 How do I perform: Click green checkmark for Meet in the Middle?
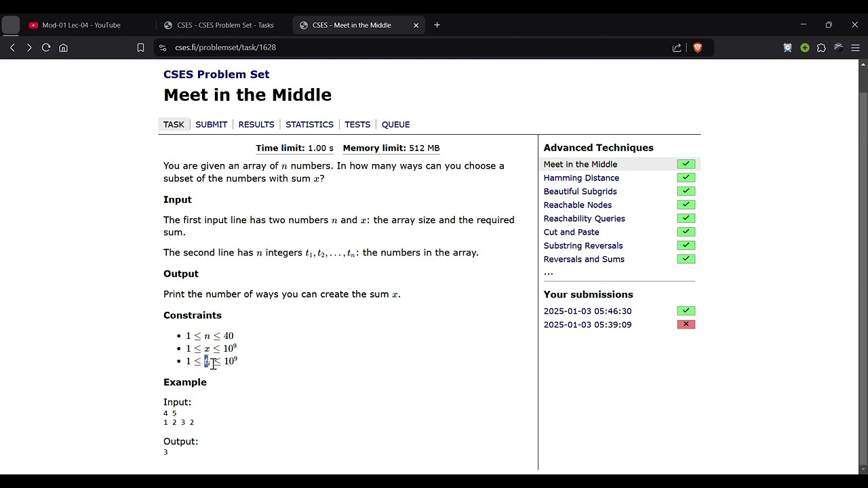coord(686,164)
